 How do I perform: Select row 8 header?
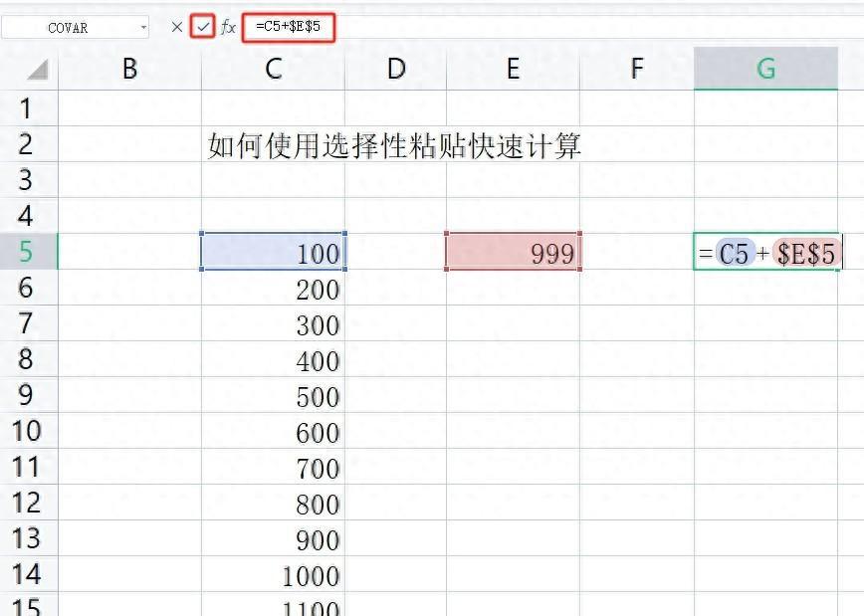tap(29, 358)
